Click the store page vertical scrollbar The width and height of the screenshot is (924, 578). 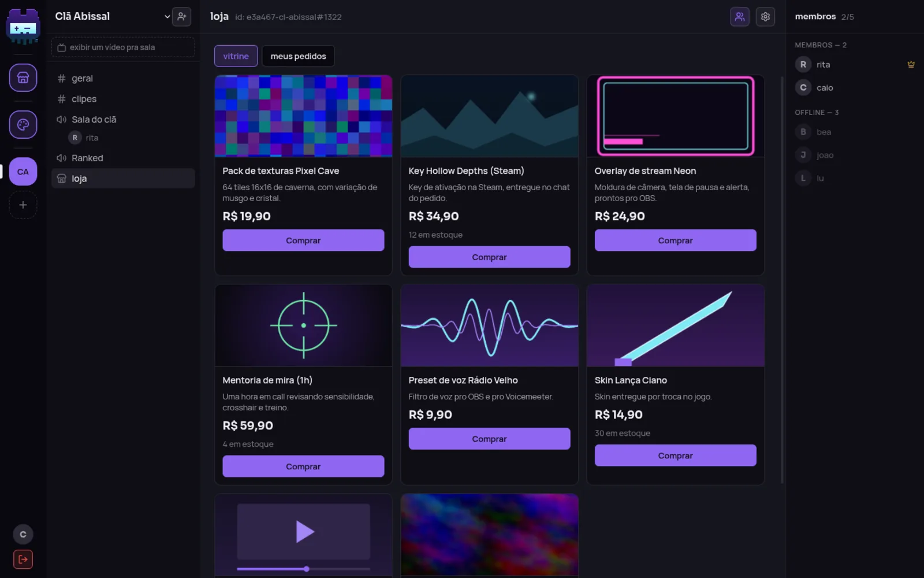tap(783, 280)
